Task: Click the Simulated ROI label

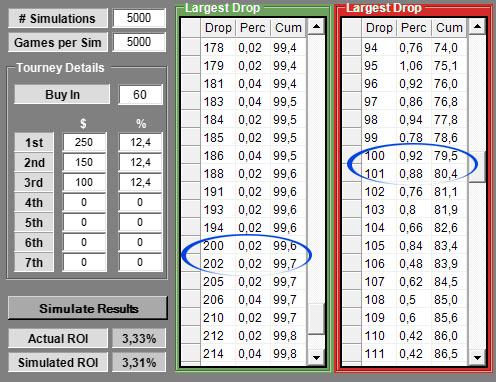Action: click(x=58, y=362)
